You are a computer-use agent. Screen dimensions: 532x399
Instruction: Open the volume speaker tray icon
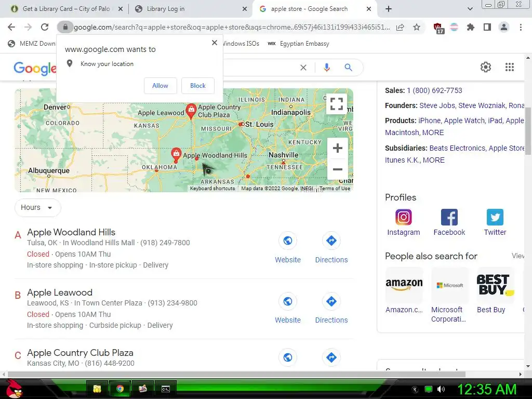441,389
